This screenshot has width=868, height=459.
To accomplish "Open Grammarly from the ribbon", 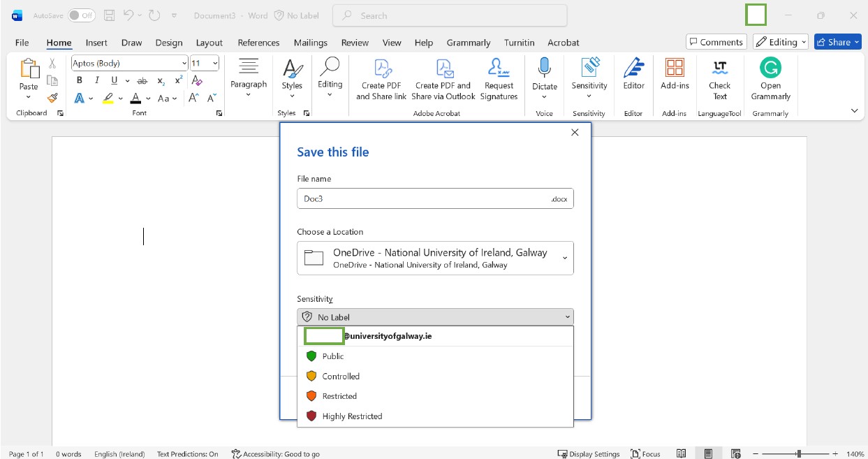I will pos(770,79).
